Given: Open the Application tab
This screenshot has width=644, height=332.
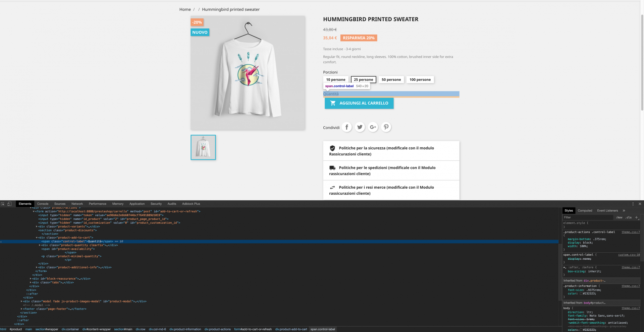Looking at the screenshot, I should pyautogui.click(x=137, y=204).
